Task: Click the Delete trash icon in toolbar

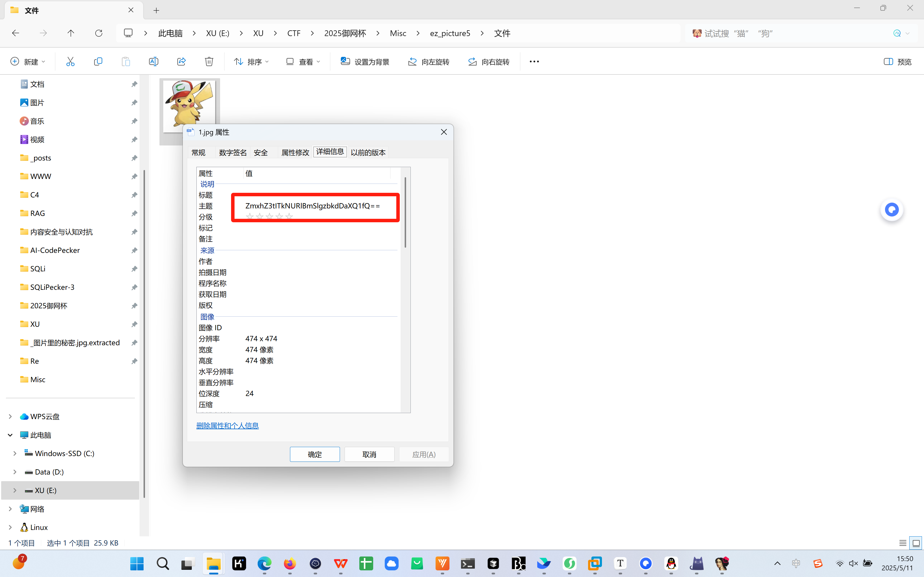Action: [209, 61]
